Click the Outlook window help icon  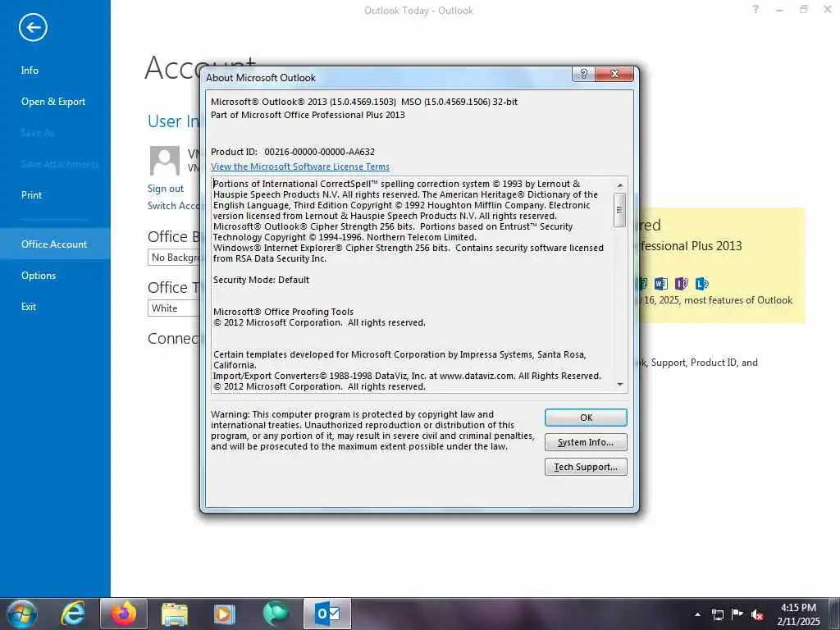(x=756, y=9)
